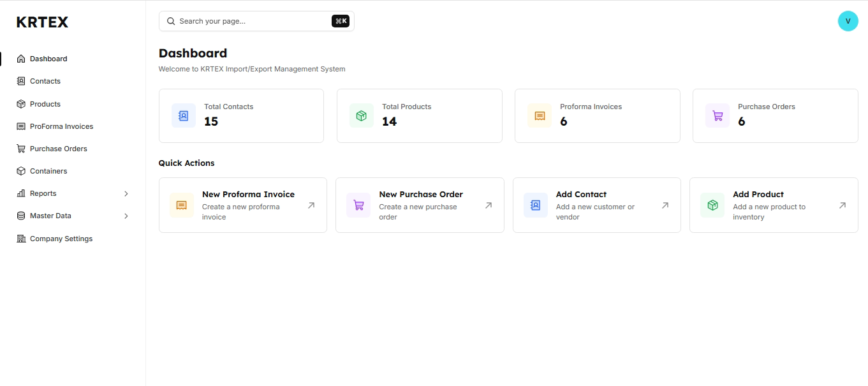This screenshot has width=868, height=386.
Task: Open arrow icon on Add Product card
Action: click(842, 205)
